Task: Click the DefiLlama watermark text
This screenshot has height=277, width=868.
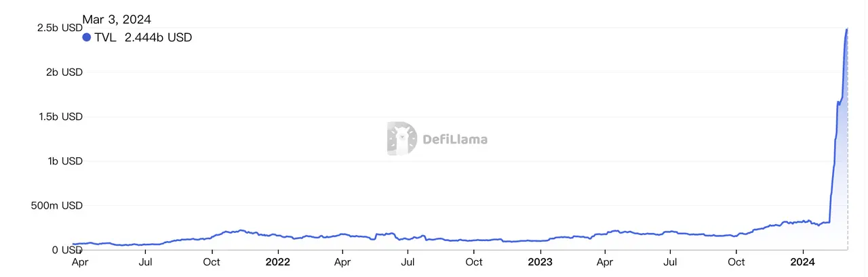Action: tap(455, 140)
